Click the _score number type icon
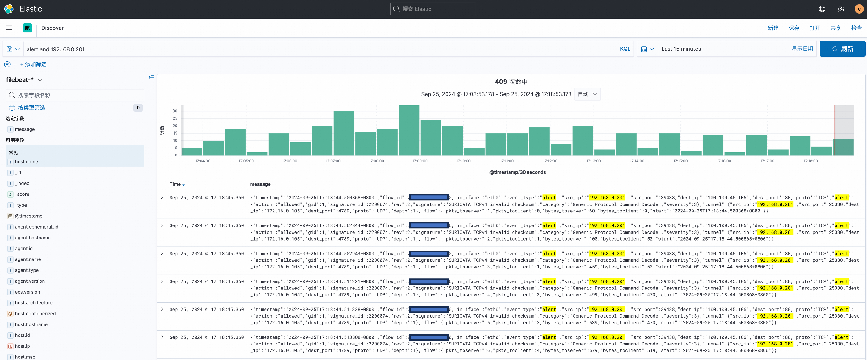The image size is (868, 360). (x=11, y=194)
